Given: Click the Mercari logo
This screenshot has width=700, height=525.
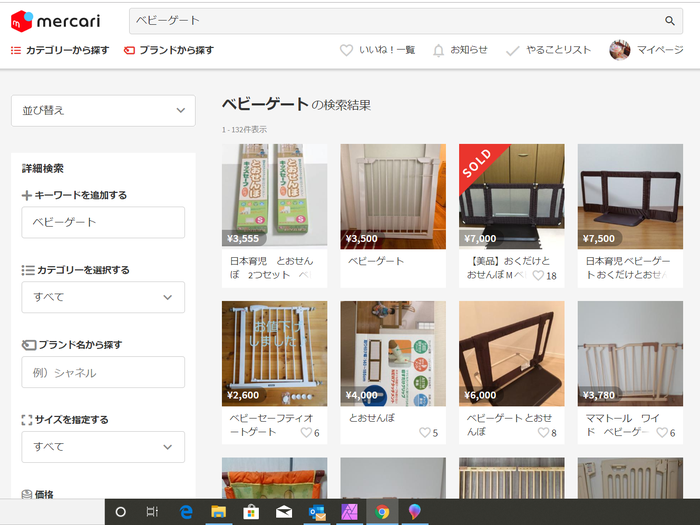Looking at the screenshot, I should click(x=55, y=21).
